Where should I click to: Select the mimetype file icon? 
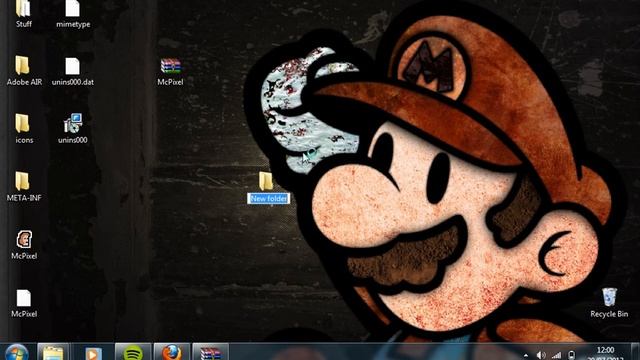[x=73, y=13]
